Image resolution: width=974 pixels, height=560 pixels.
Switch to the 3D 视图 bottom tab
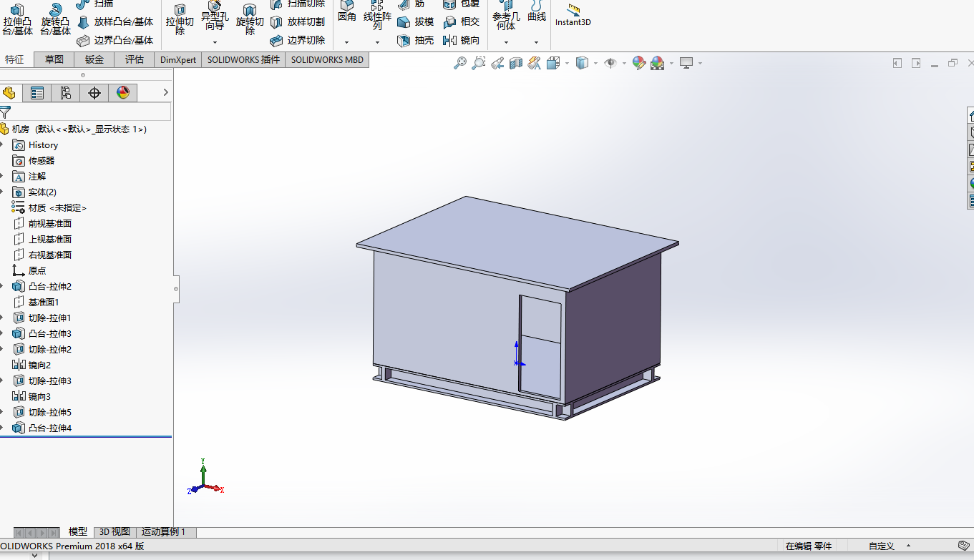(x=115, y=532)
